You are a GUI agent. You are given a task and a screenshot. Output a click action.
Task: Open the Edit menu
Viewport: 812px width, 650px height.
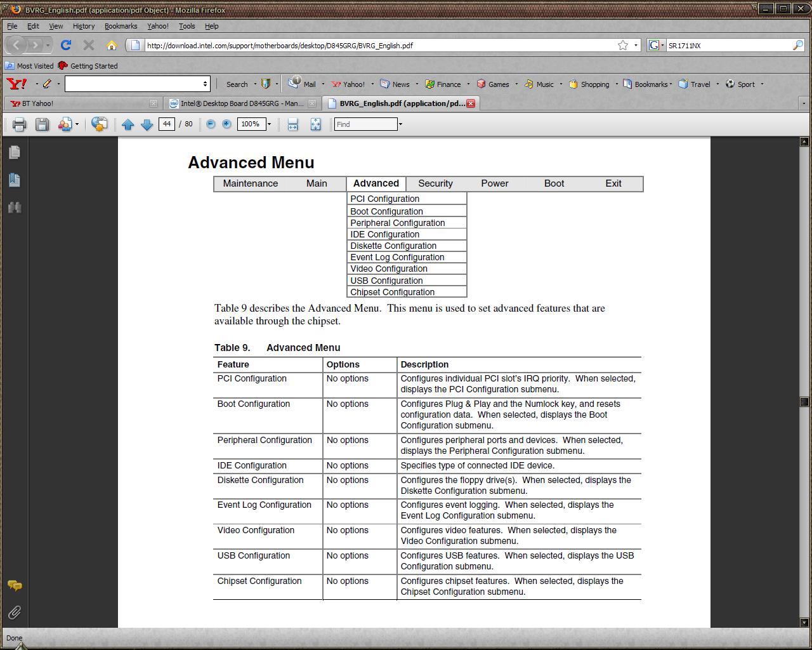(33, 26)
